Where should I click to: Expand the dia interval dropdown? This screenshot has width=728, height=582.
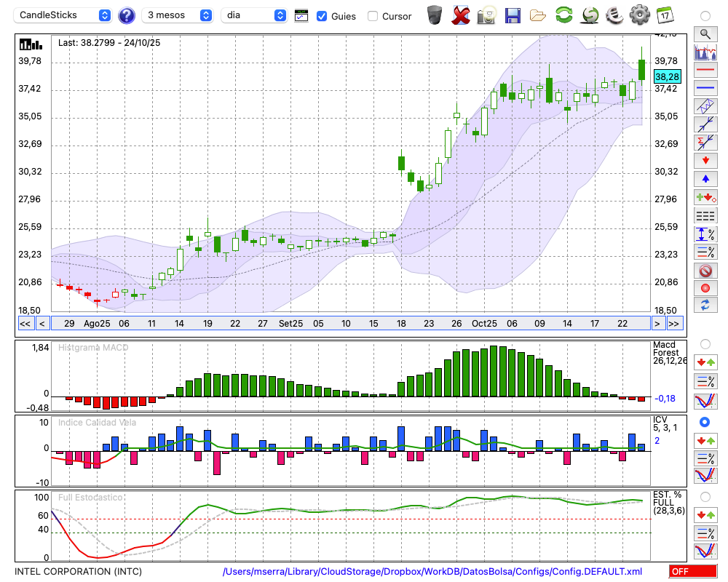[x=254, y=15]
